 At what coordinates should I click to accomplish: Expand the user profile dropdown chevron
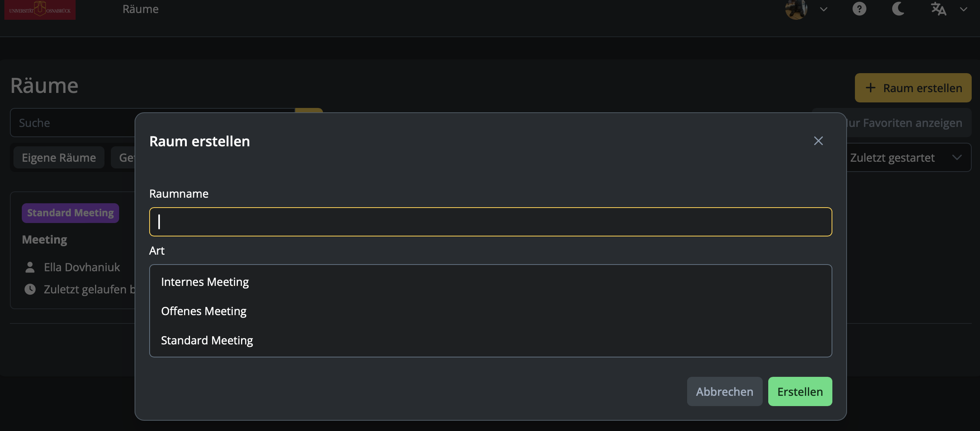click(x=824, y=9)
